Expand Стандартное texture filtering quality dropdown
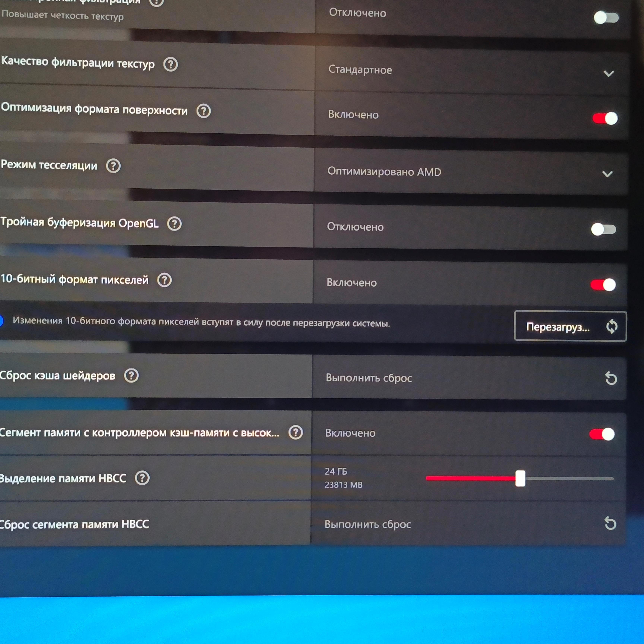644x644 pixels. pyautogui.click(x=608, y=73)
